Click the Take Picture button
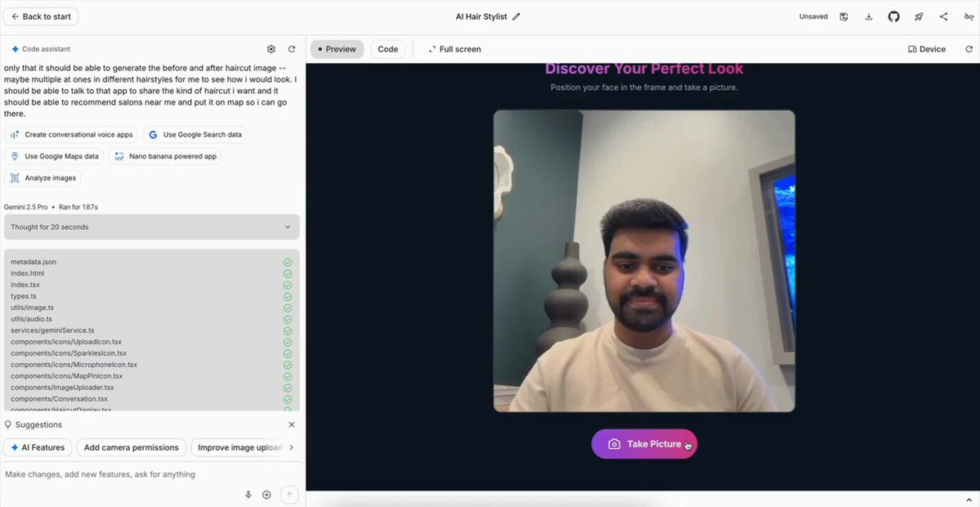 coord(644,444)
